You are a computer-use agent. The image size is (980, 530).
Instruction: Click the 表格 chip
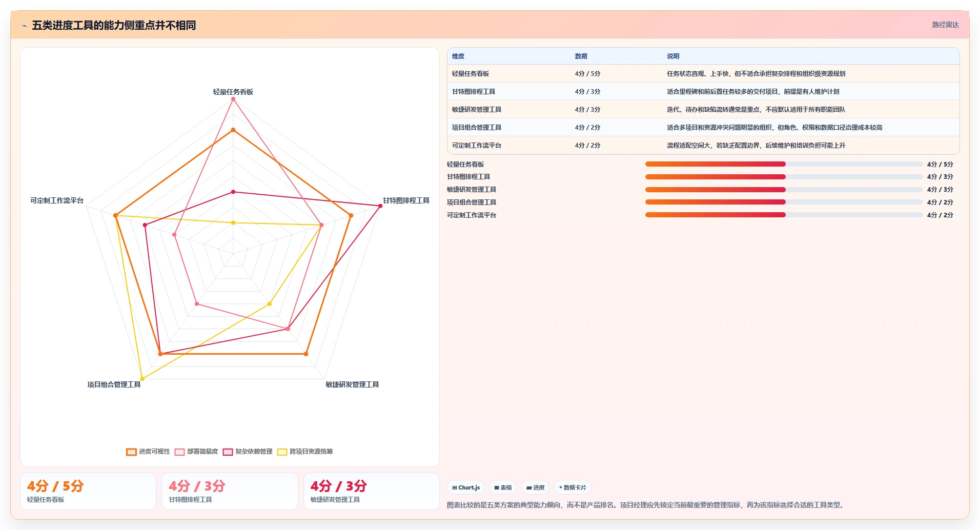503,487
